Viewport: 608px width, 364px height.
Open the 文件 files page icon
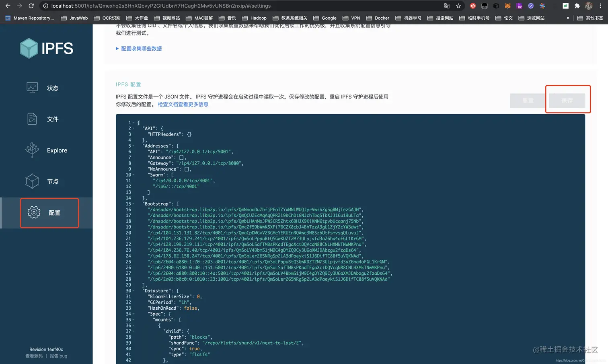pyautogui.click(x=32, y=119)
